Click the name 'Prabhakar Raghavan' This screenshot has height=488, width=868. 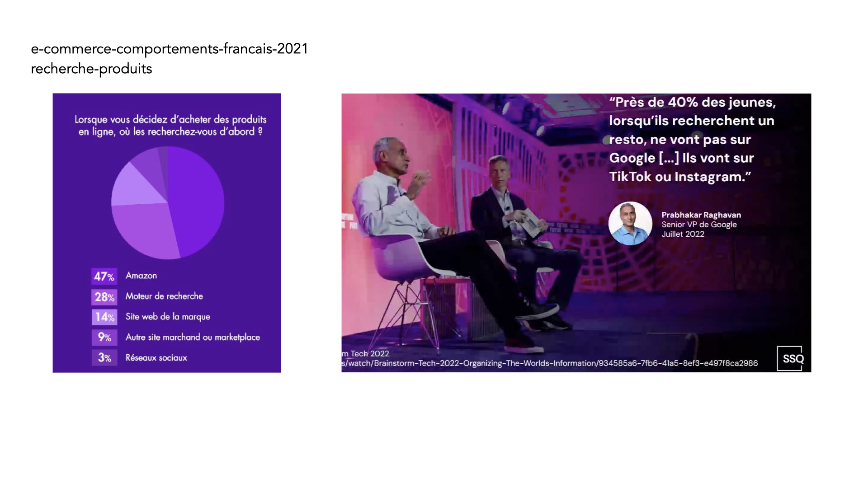pos(701,215)
